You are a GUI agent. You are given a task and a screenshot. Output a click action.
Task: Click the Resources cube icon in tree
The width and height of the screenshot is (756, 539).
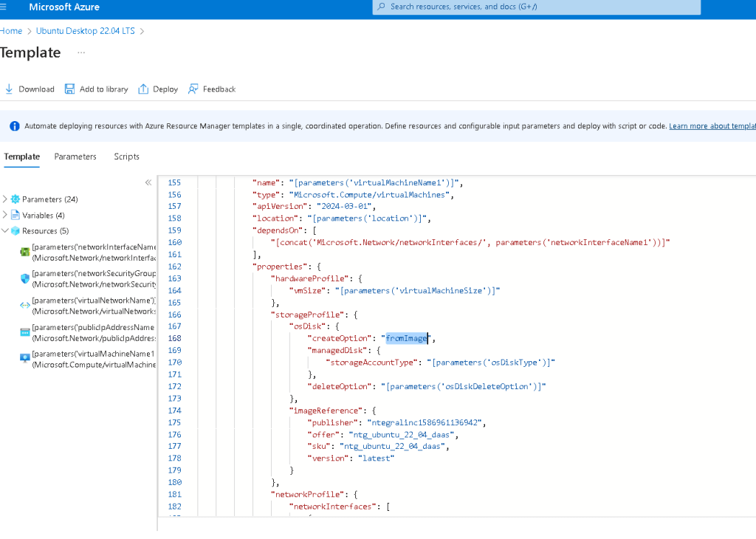coord(16,231)
